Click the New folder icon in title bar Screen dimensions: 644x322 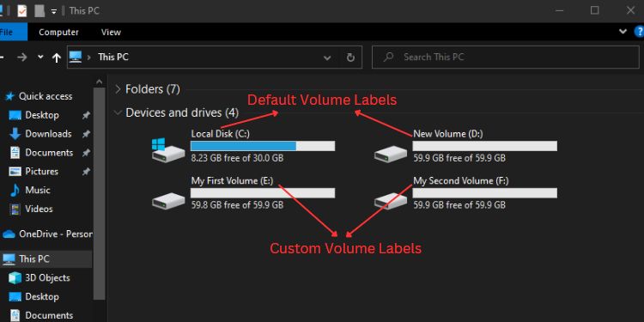[x=39, y=10]
